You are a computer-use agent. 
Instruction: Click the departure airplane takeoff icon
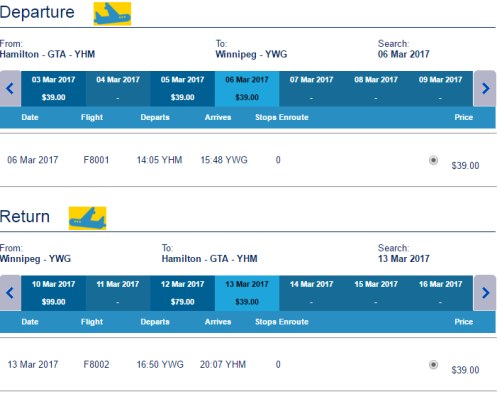(x=112, y=14)
